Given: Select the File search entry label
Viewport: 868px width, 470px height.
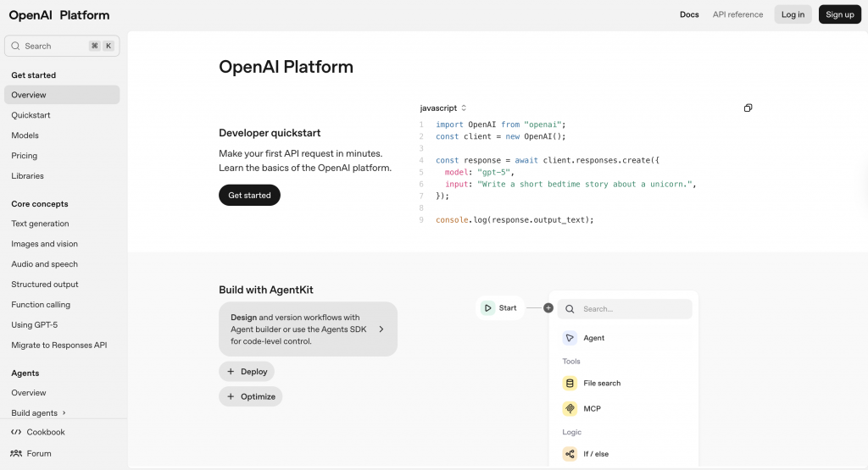Looking at the screenshot, I should 602,383.
